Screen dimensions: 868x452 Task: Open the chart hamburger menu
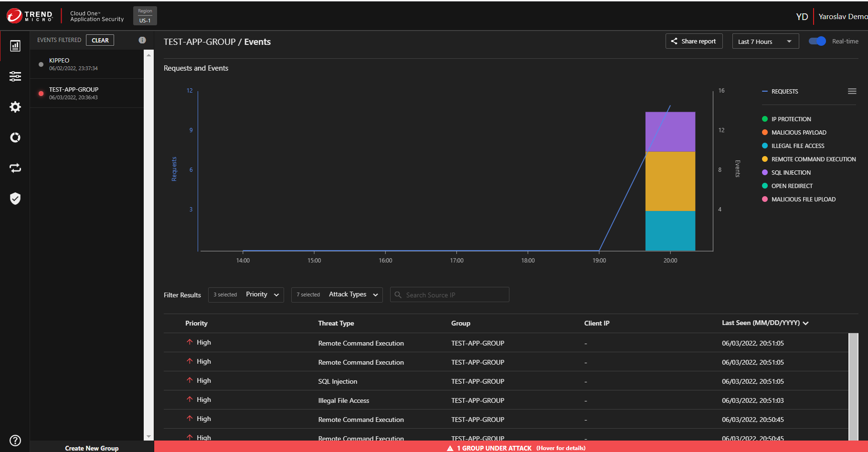852,91
